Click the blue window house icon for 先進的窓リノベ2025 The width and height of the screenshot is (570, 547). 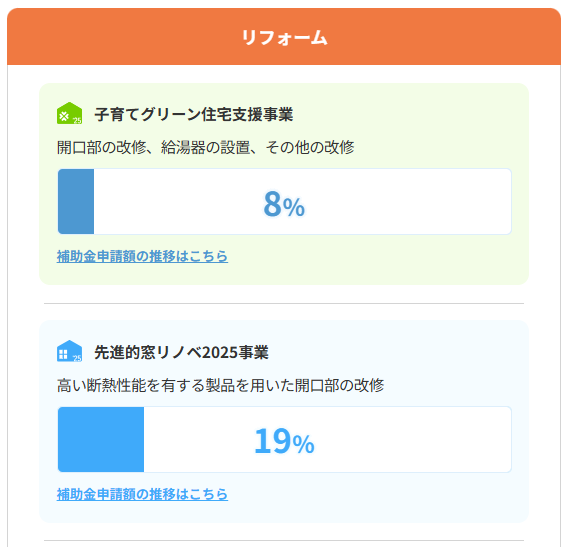(x=69, y=351)
